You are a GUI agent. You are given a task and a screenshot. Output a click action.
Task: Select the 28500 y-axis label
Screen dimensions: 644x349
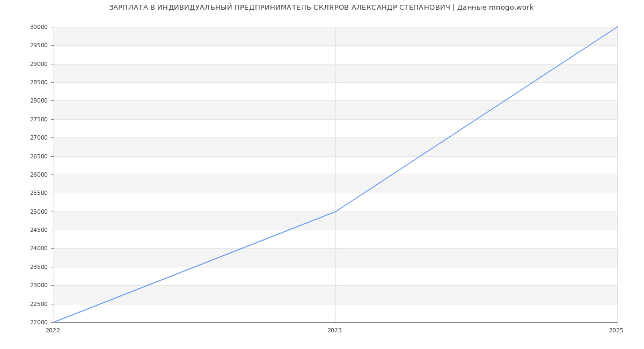(39, 82)
